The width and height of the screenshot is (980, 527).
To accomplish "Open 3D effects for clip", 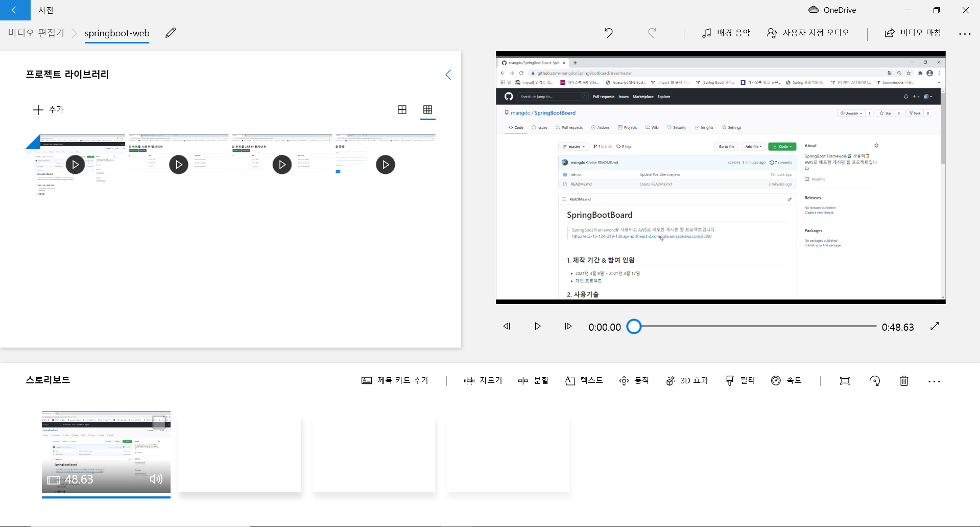I will (x=687, y=380).
